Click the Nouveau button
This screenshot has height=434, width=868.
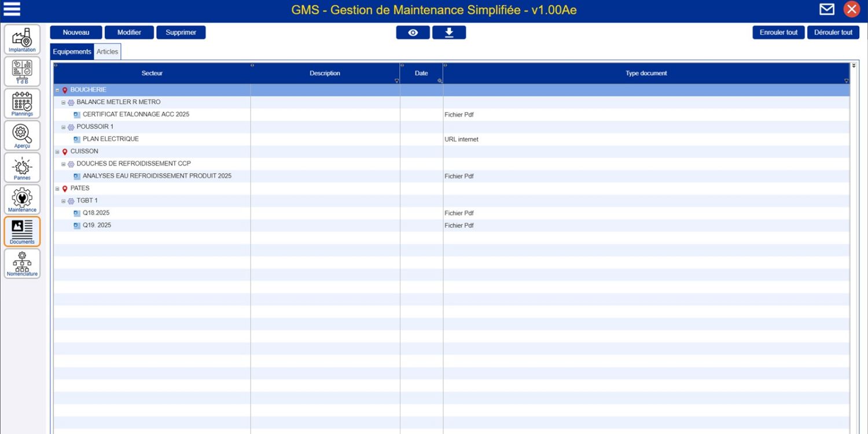(x=76, y=32)
